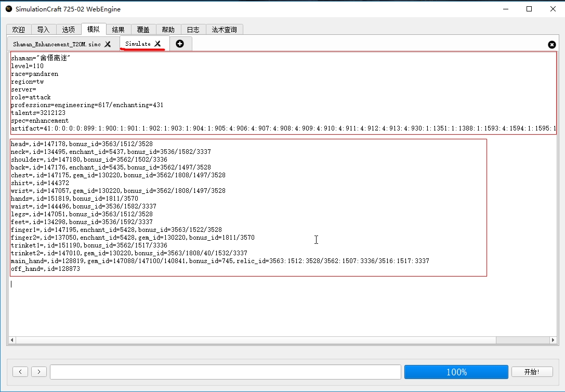The image size is (565, 392).
Task: Close the Shaman_Enhancement_T20M.simc tab
Action: coord(108,44)
